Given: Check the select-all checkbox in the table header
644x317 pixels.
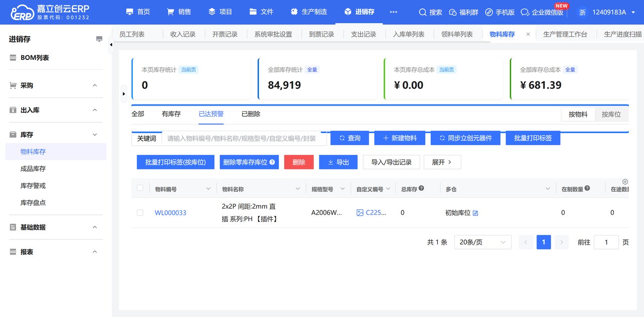Looking at the screenshot, I should point(140,188).
